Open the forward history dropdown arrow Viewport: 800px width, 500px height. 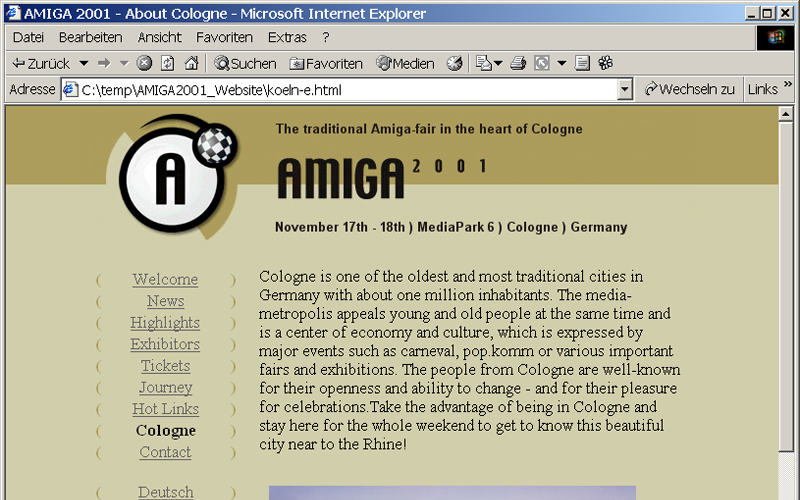124,64
